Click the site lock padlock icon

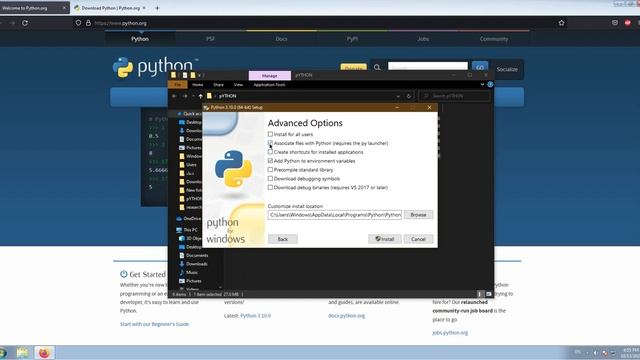point(88,23)
